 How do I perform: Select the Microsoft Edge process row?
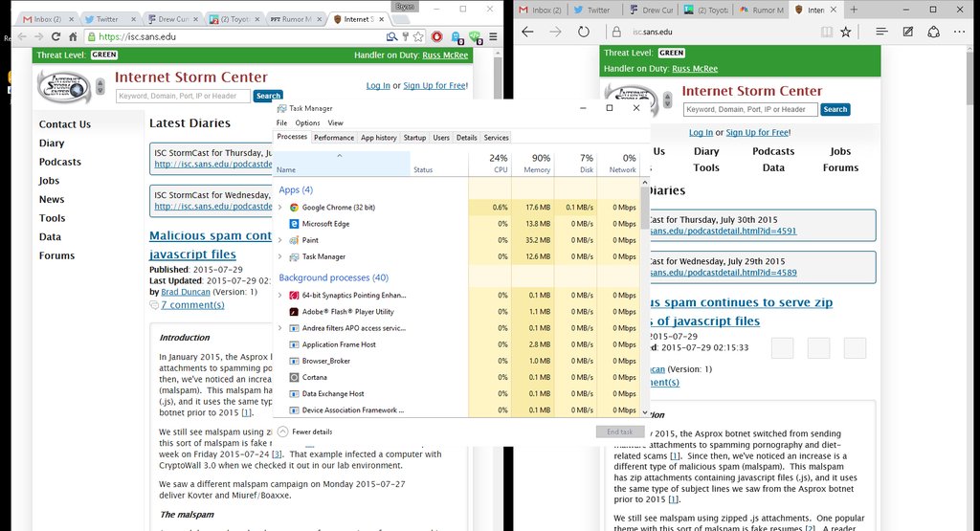point(458,224)
